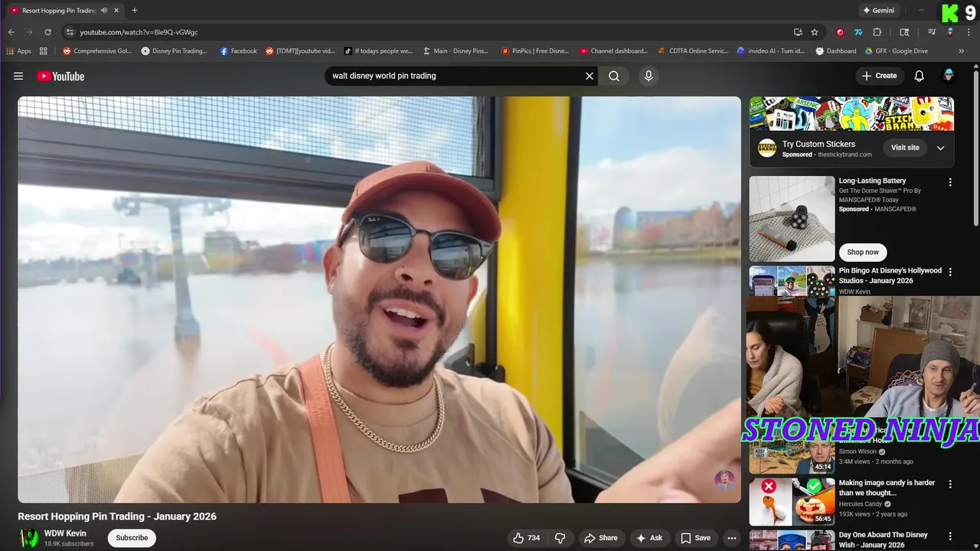Open the side panel search icon
980x551 pixels.
point(904,32)
